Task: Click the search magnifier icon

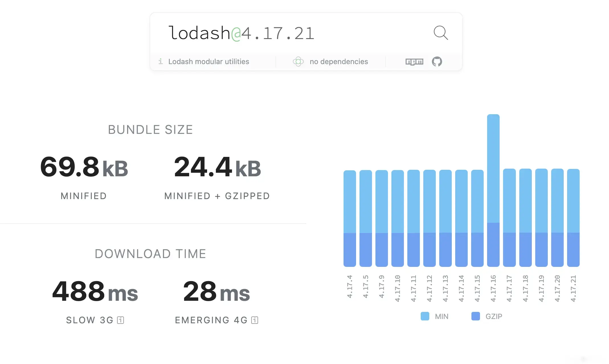Action: tap(441, 33)
